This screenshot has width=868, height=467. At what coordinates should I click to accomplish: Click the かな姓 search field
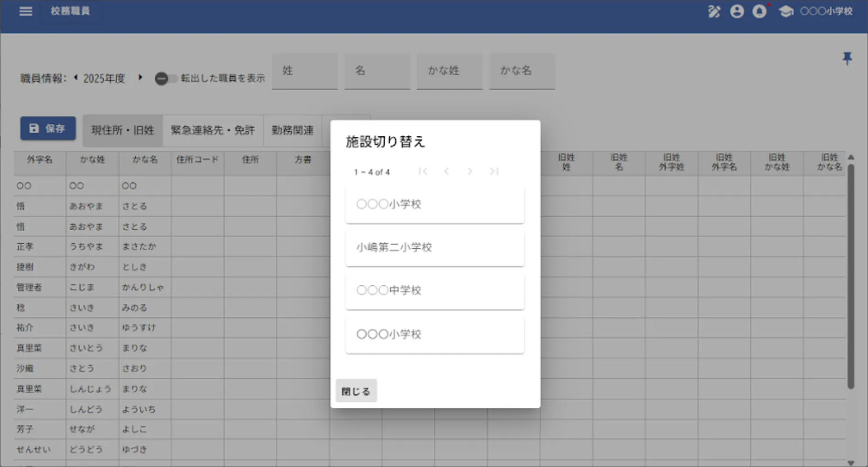click(449, 71)
